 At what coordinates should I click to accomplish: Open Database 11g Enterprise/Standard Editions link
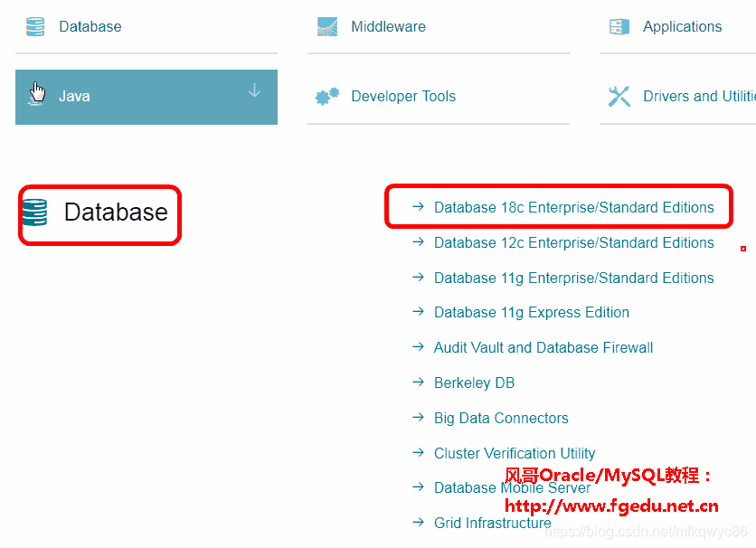tap(573, 279)
